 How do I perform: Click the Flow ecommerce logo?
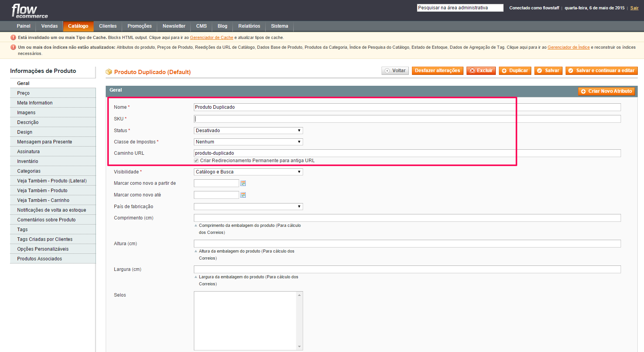pos(30,11)
